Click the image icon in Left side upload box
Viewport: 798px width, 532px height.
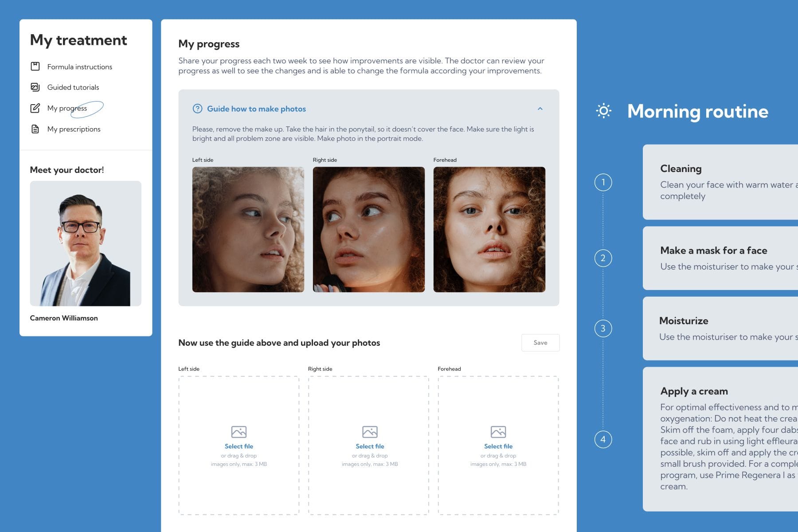(x=239, y=431)
